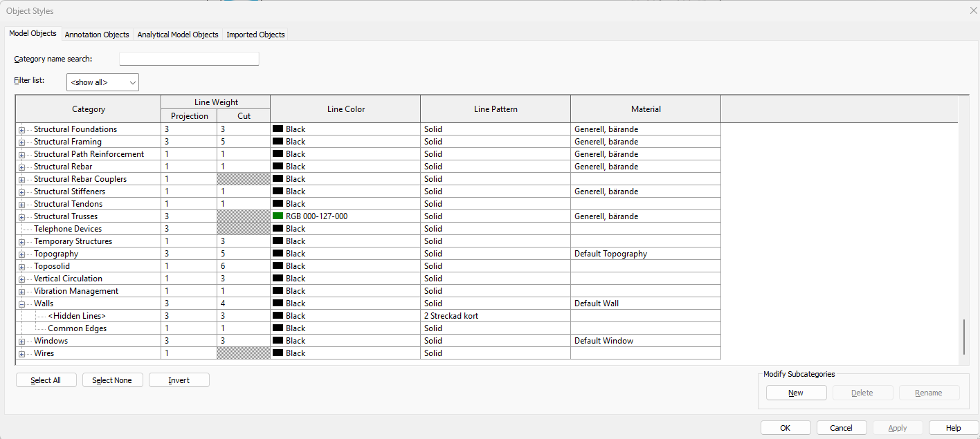Click the black Line Color swatch for Walls

pos(276,303)
